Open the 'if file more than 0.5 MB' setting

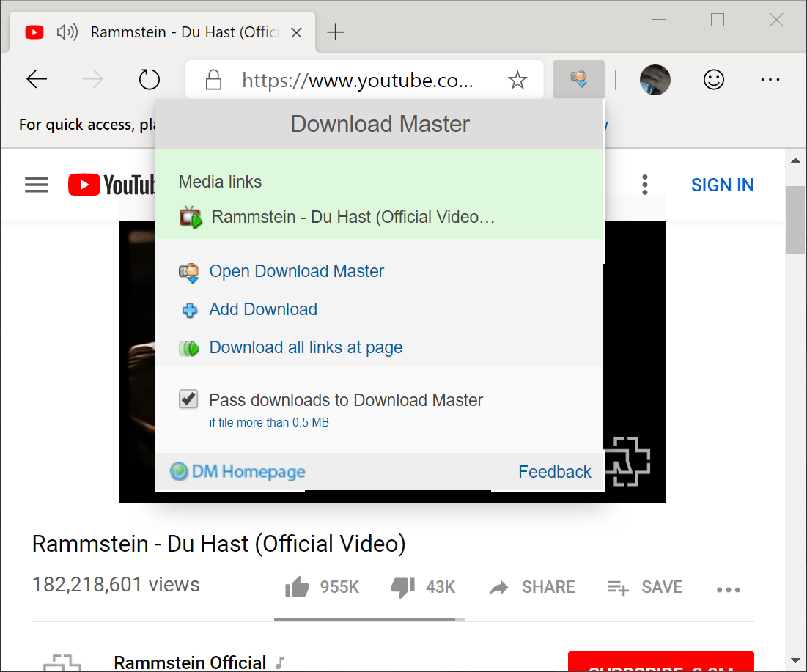(269, 422)
